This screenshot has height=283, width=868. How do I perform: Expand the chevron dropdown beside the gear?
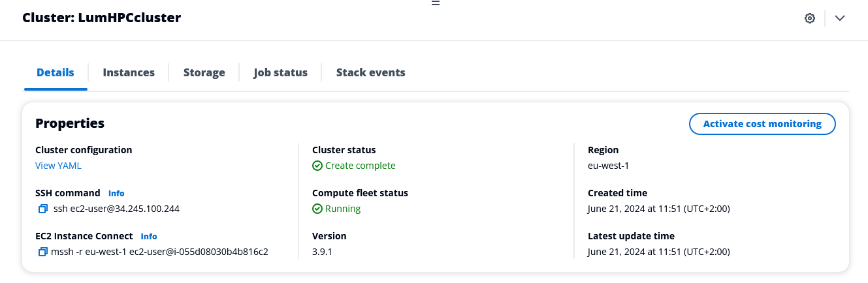[840, 18]
